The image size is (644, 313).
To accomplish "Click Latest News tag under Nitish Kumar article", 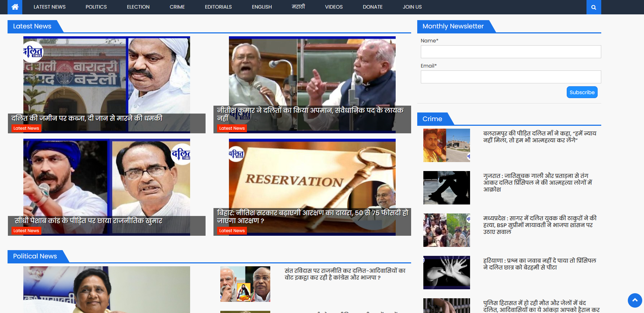I will click(232, 128).
